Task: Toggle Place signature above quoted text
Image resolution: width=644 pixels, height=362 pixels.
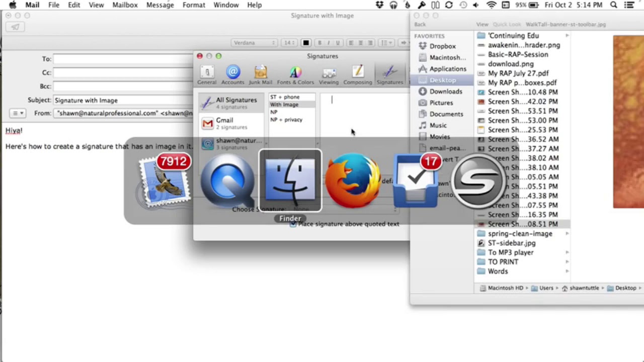Action: point(293,224)
